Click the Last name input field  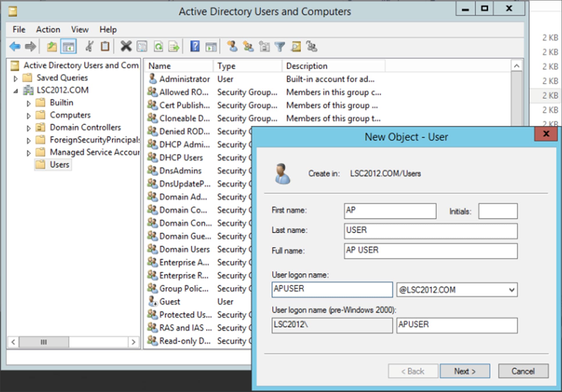[x=431, y=231]
